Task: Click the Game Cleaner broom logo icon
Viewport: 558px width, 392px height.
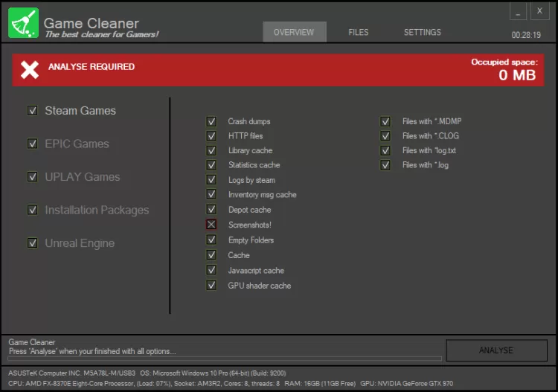Action: tap(23, 23)
